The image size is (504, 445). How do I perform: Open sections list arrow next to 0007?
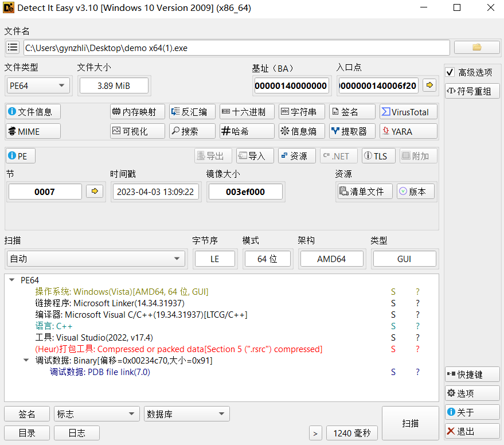pos(95,192)
